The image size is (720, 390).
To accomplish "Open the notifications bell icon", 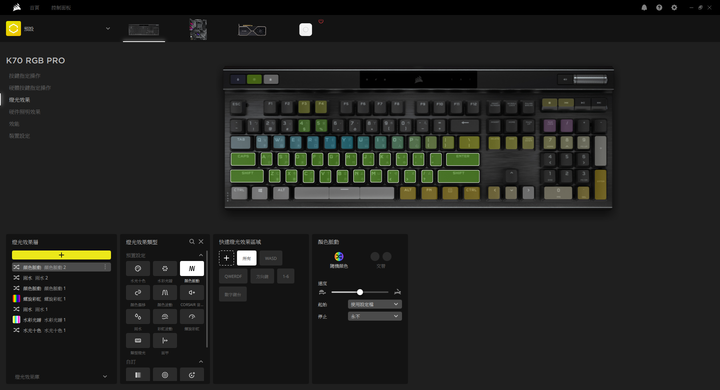I will pyautogui.click(x=644, y=7).
